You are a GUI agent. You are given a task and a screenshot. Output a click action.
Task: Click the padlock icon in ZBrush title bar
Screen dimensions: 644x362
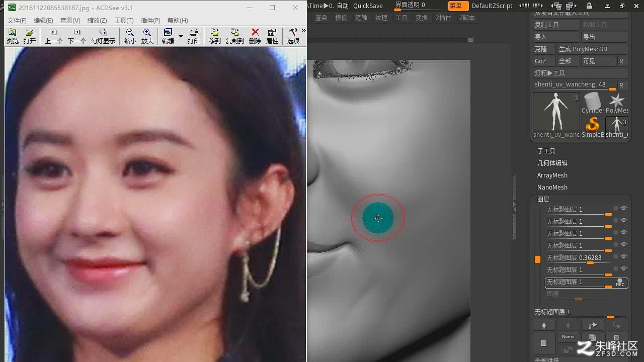(x=589, y=6)
